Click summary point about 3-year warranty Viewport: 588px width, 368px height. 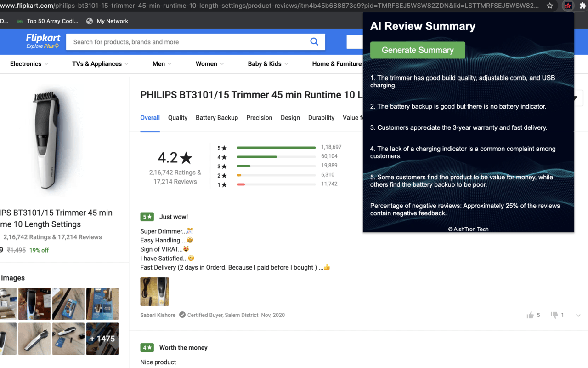(458, 127)
